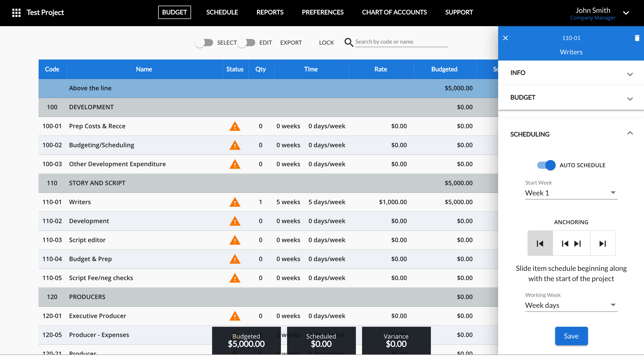This screenshot has height=356, width=644.
Task: Open the apps grid menu icon
Action: point(16,13)
